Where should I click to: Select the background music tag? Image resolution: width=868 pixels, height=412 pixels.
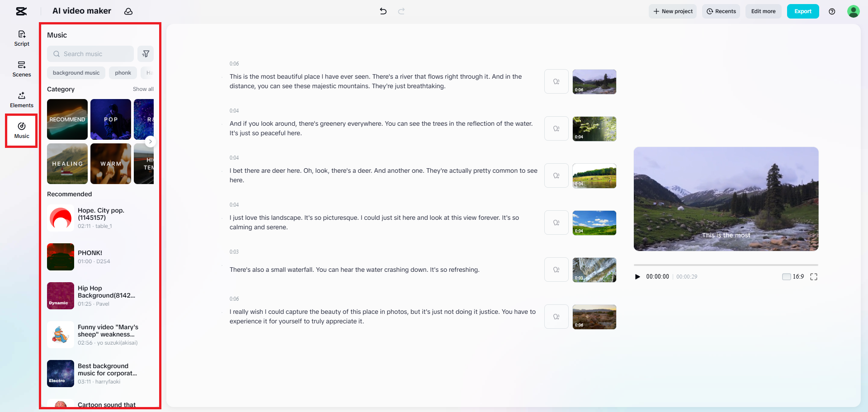click(76, 73)
